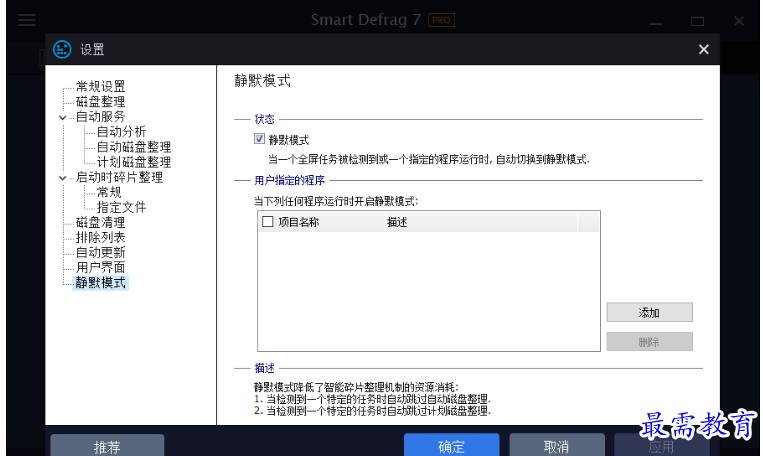Click inside the empty program list box
The height and width of the screenshot is (456, 763).
click(x=428, y=291)
